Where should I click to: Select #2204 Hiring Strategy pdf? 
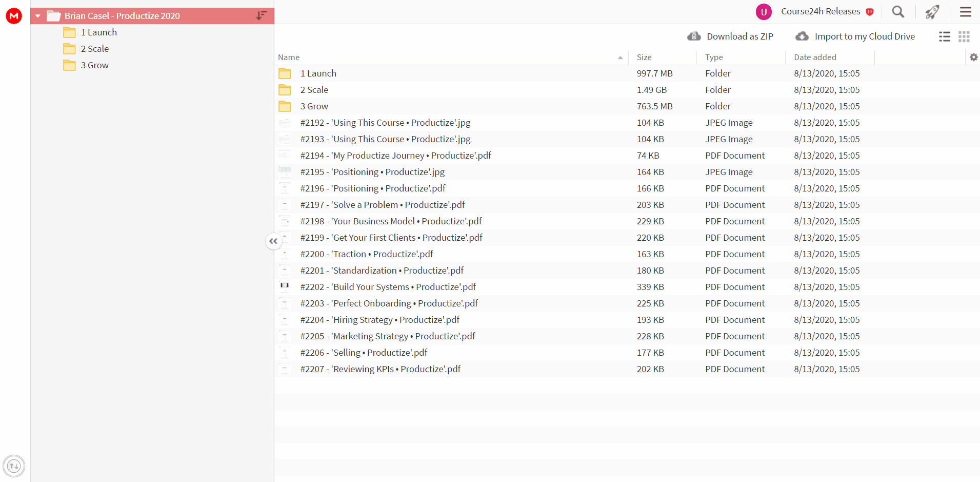[x=380, y=320]
